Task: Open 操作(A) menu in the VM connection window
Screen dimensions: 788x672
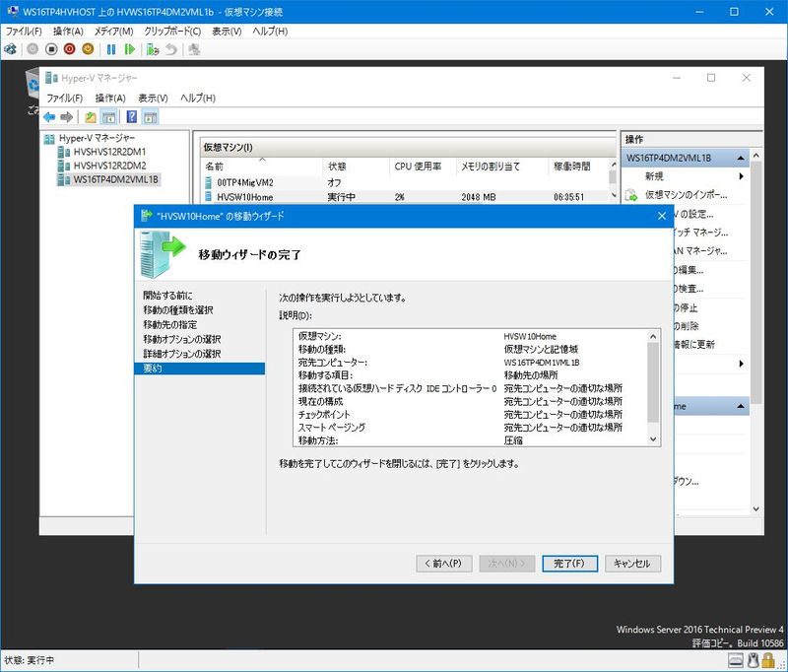Action: coord(68,32)
